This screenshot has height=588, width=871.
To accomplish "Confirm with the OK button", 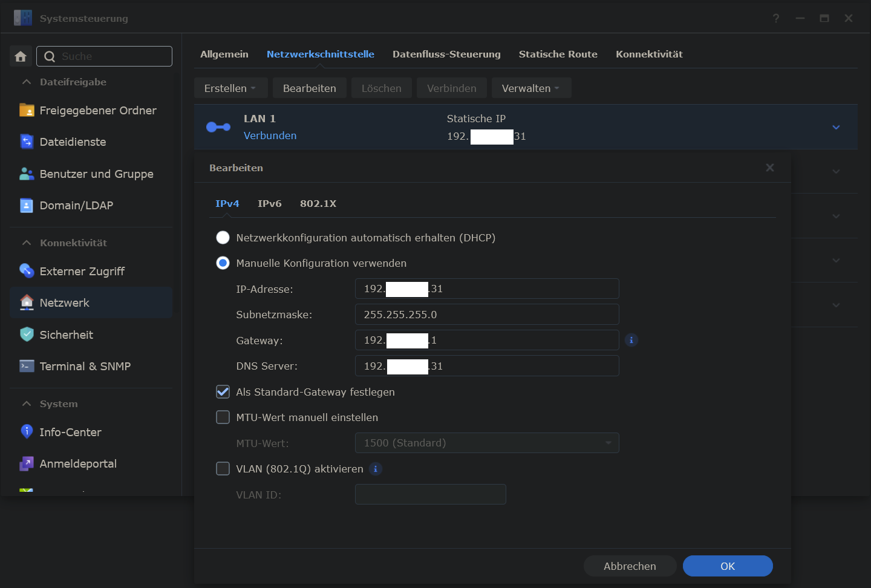I will tap(728, 566).
